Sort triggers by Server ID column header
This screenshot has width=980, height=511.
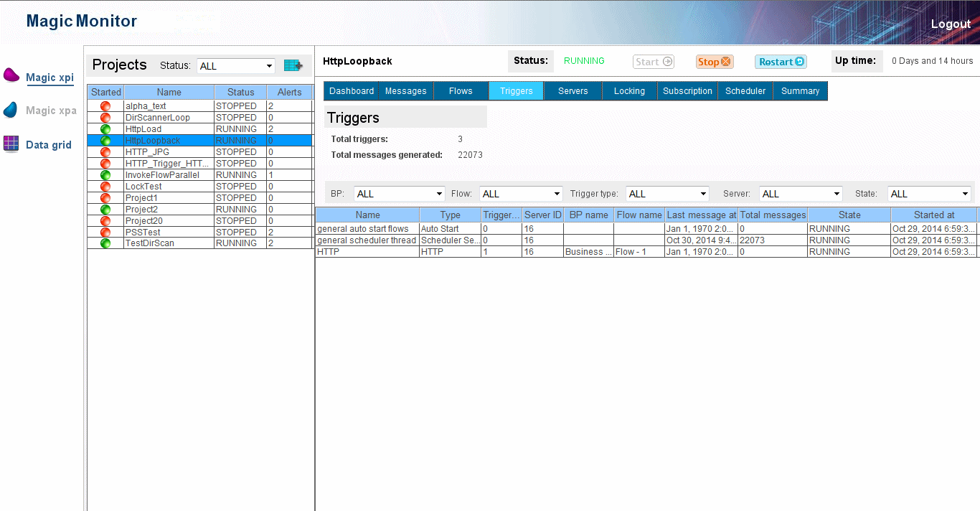click(x=543, y=215)
